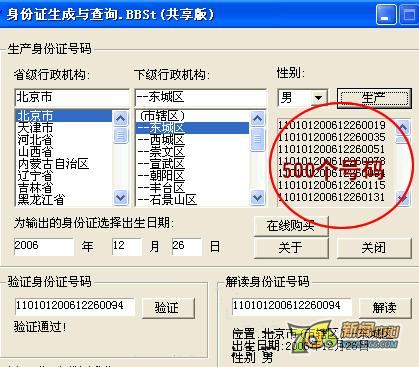Select 北京市 in the province list
The image size is (419, 367).
[64, 116]
